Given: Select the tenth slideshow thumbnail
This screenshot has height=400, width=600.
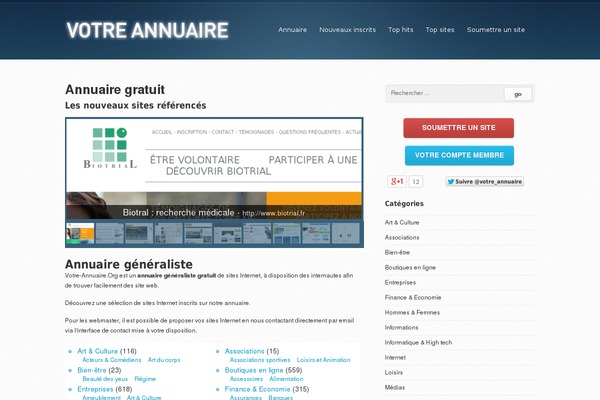Looking at the screenshot, I should point(345,233).
